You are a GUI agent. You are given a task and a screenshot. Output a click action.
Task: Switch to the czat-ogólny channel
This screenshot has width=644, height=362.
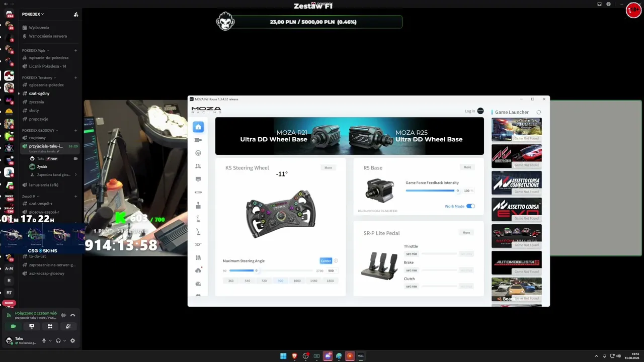tap(39, 94)
